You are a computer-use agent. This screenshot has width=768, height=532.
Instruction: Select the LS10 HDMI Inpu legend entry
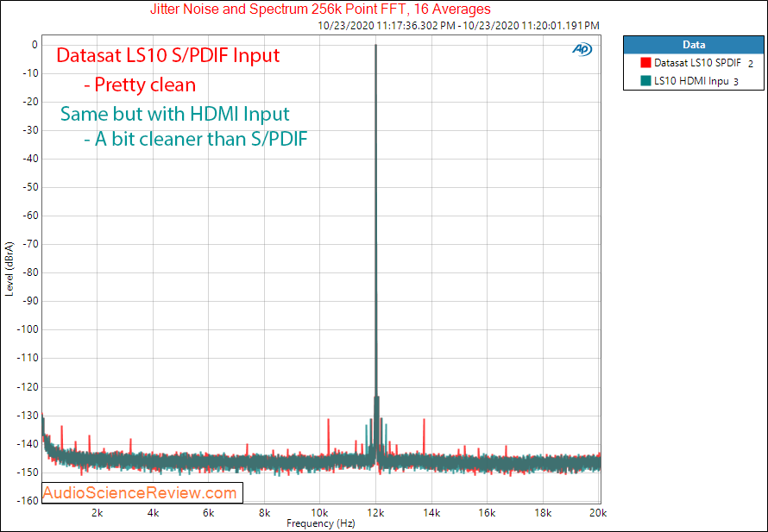coord(693,81)
